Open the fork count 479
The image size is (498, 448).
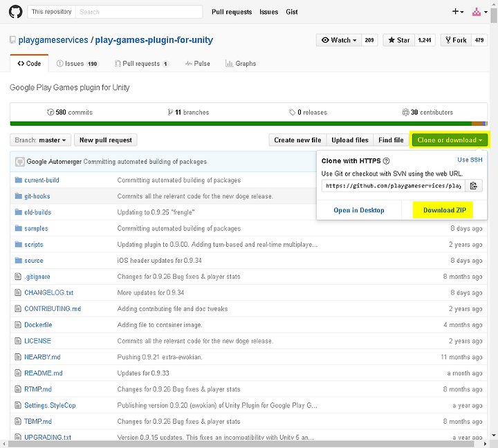(x=479, y=40)
